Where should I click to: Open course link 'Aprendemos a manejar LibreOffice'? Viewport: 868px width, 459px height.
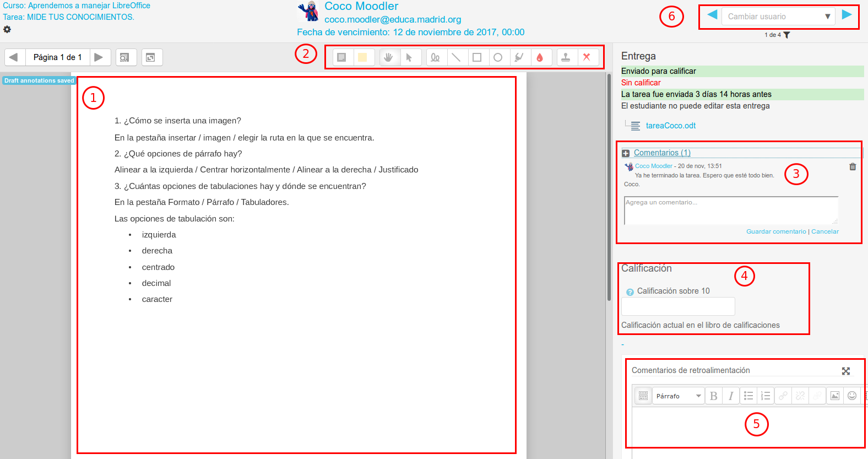tap(89, 6)
